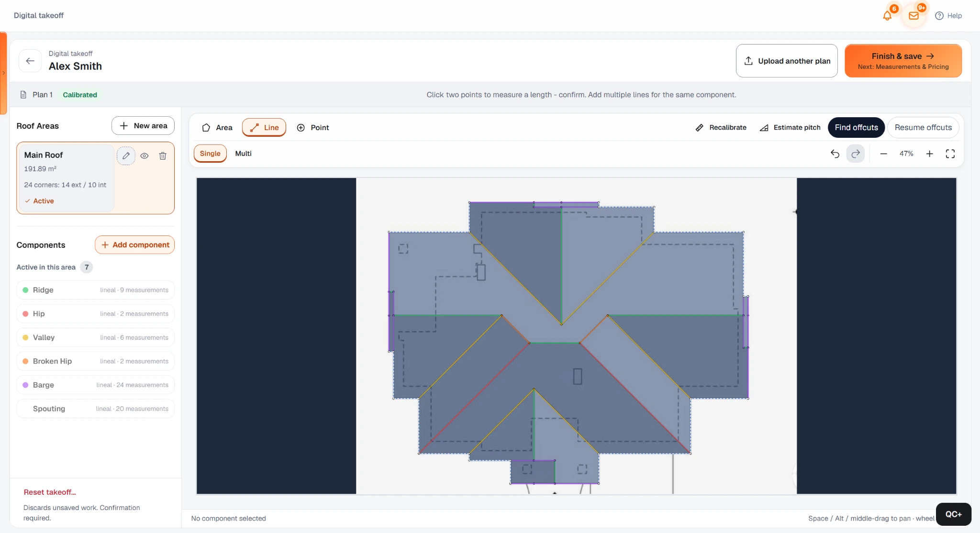The height and width of the screenshot is (533, 980).
Task: Create a New area
Action: [143, 125]
